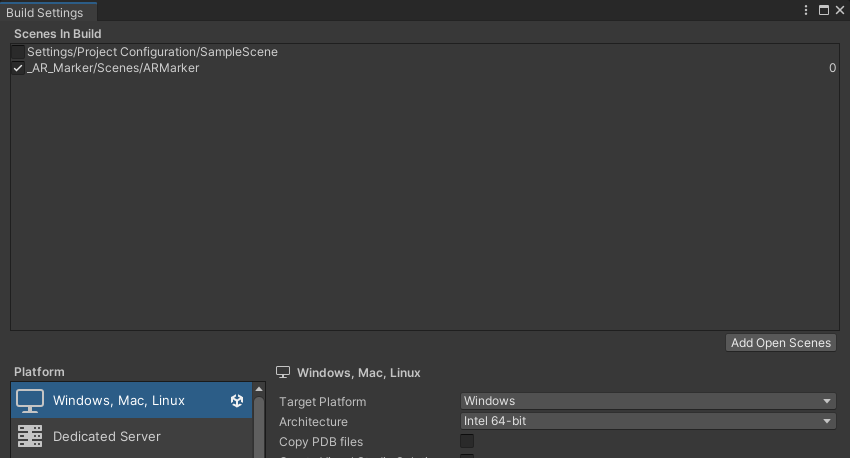Screen dimensions: 850x458
Task: Maximize the Build Settings window
Action: coord(824,10)
